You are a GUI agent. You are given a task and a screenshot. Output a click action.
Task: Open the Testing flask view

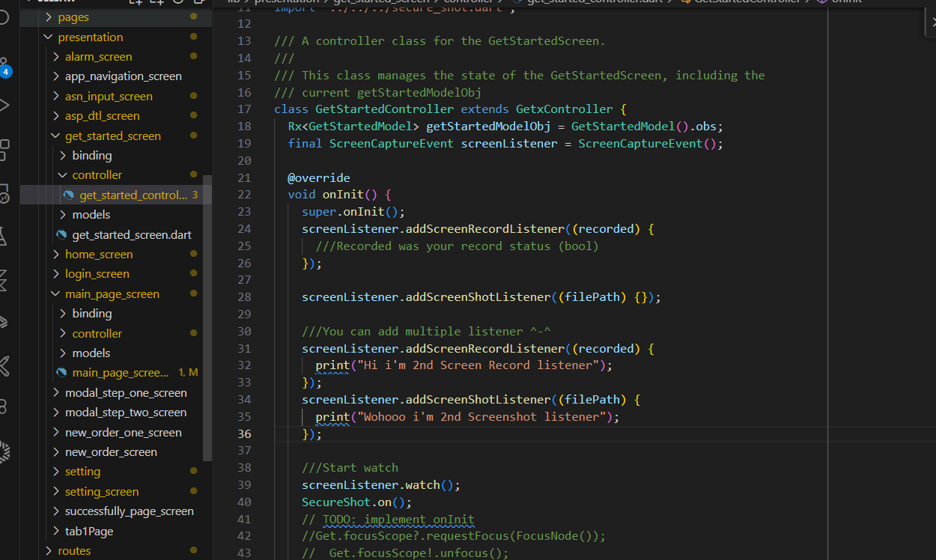[x=3, y=237]
